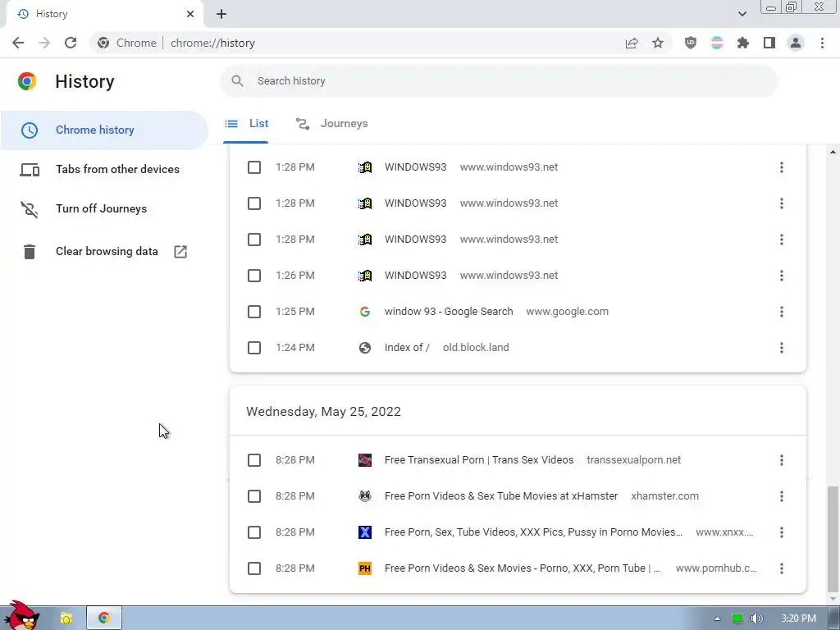Click the globe favicon for old.block.land
840x630 pixels.
click(365, 348)
